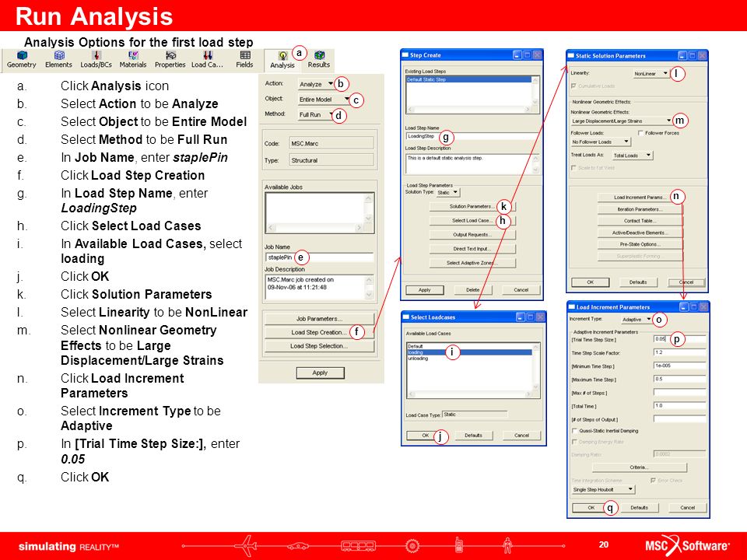The image size is (747, 560).
Task: Click the Minimum Time Step field
Action: [679, 366]
